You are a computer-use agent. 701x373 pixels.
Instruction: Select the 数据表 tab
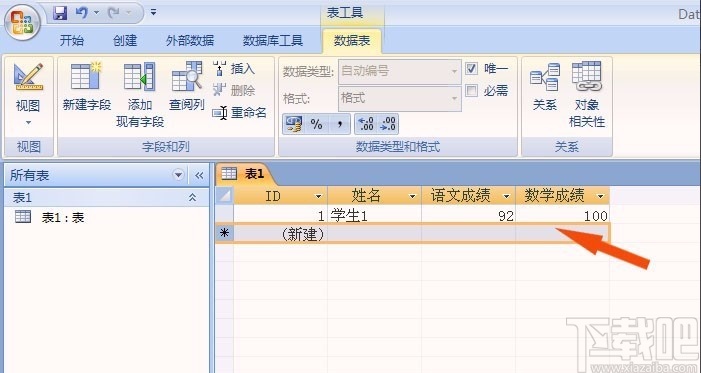click(x=352, y=41)
